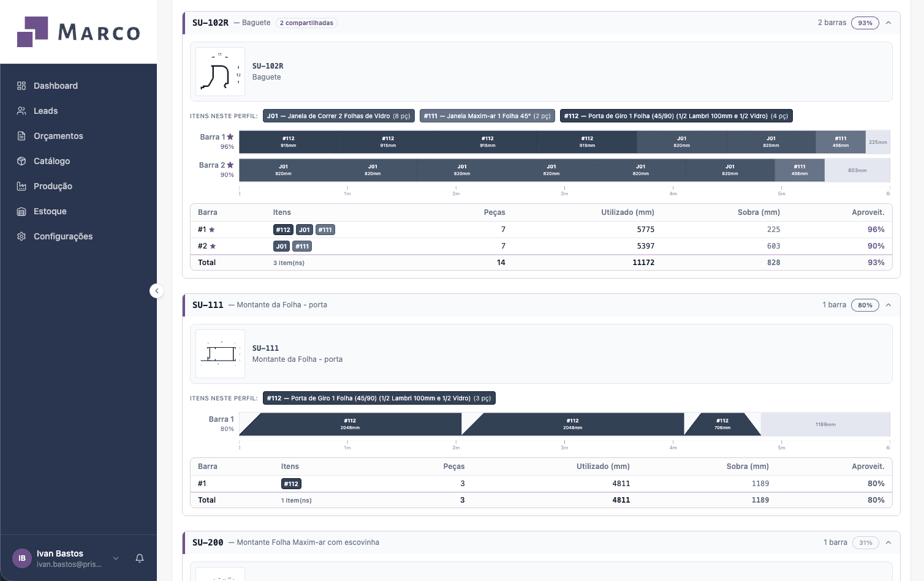Select the #111 Janela Maxim-ar item chip

[x=487, y=116]
